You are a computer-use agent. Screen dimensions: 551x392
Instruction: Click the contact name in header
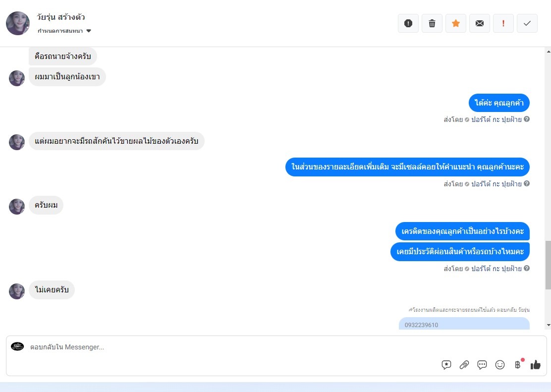point(61,17)
